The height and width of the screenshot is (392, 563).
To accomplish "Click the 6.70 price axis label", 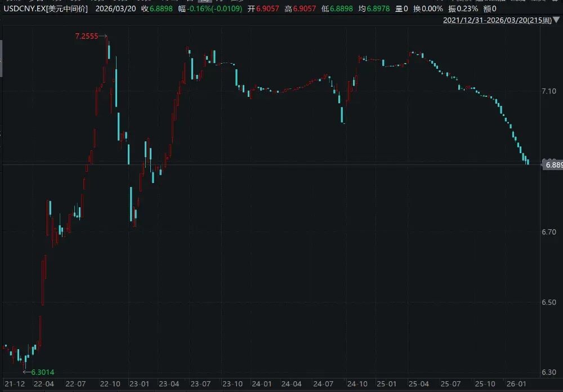I will click(548, 232).
